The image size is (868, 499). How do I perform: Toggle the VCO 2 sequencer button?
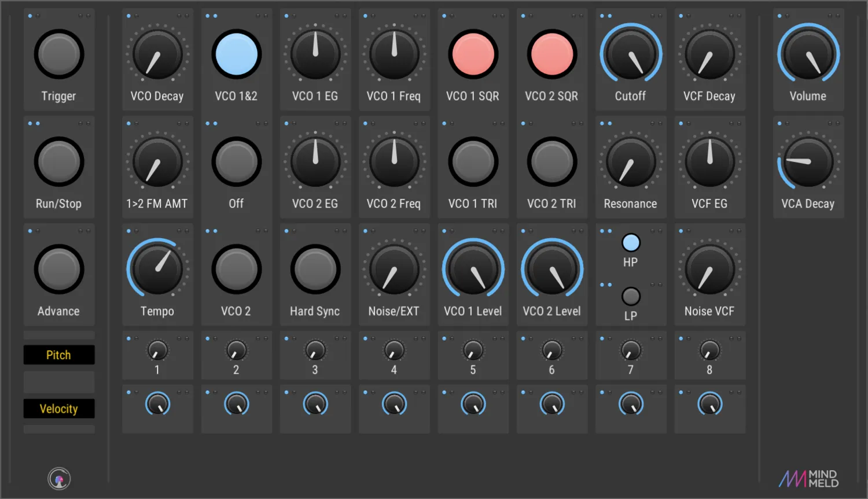(x=237, y=269)
